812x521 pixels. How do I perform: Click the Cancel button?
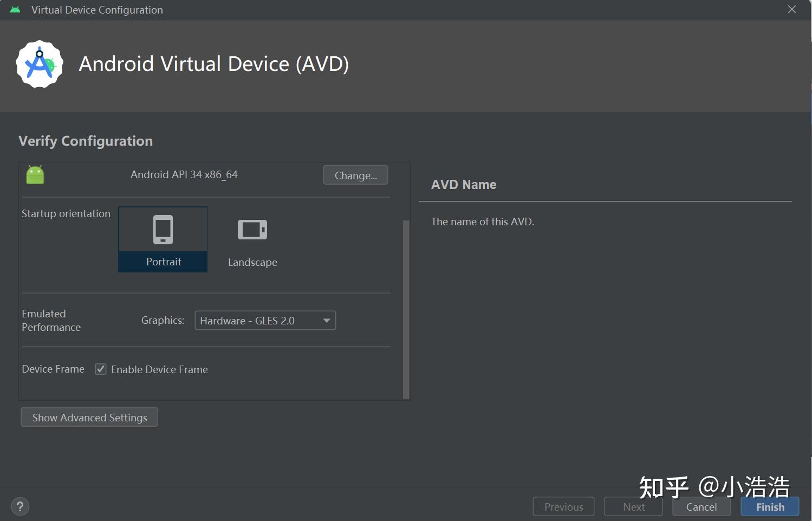coord(701,507)
